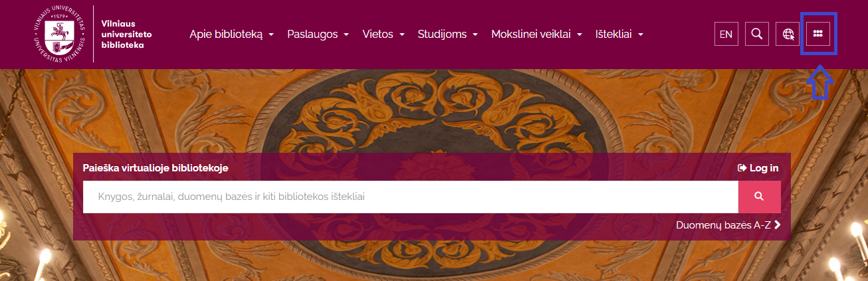Expand the Ištekliai dropdown arrow

640,35
